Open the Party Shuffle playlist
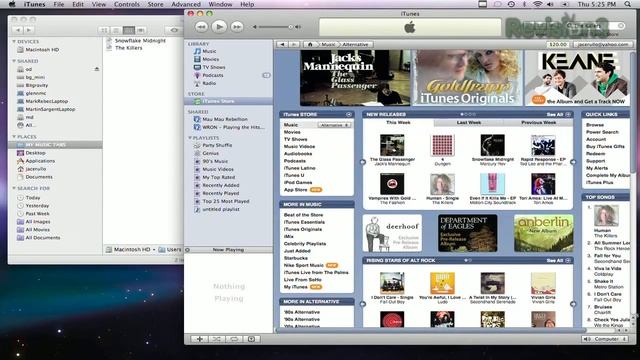This screenshot has height=360, width=640. tap(217, 145)
